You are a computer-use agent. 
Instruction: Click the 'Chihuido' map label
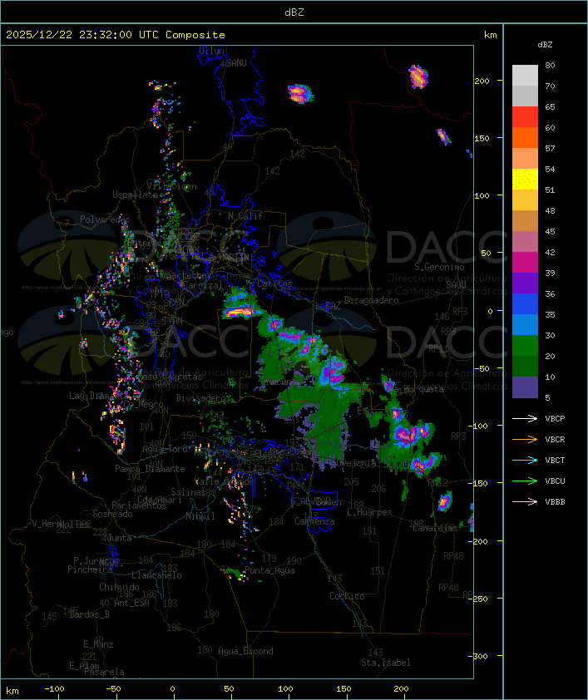[x=119, y=587]
